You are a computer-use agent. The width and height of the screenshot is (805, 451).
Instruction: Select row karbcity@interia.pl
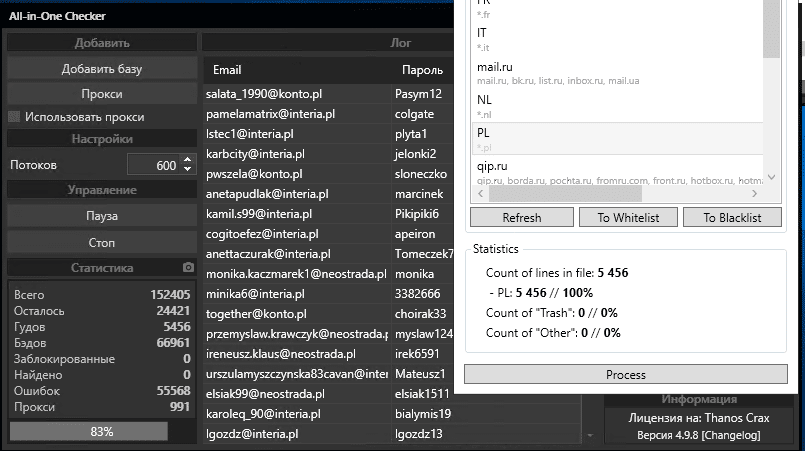tap(329, 154)
